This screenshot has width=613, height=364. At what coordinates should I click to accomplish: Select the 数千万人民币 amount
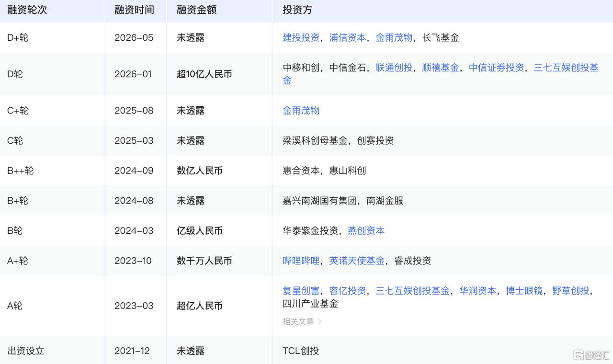pos(204,261)
